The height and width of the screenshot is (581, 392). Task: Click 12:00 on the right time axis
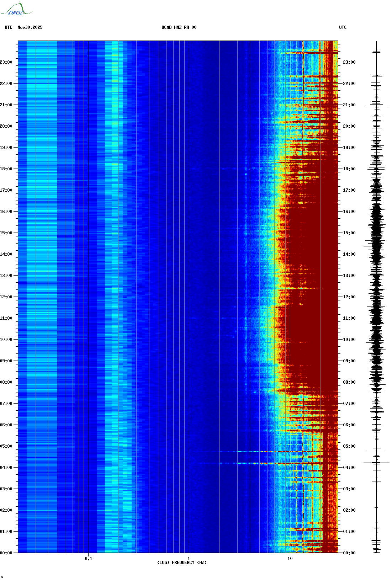pyautogui.click(x=349, y=297)
